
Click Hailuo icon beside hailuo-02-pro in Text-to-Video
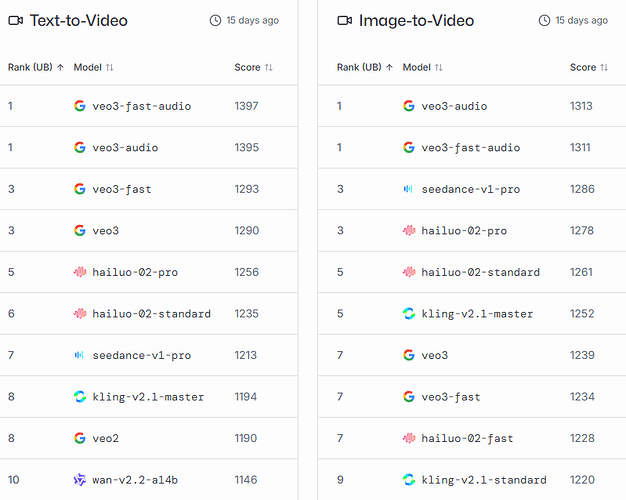click(x=80, y=272)
